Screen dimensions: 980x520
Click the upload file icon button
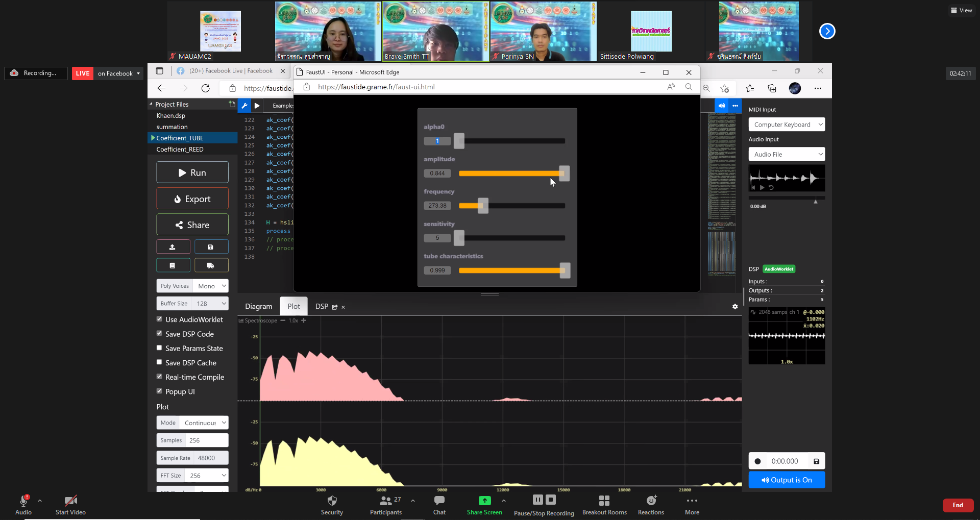pos(173,247)
